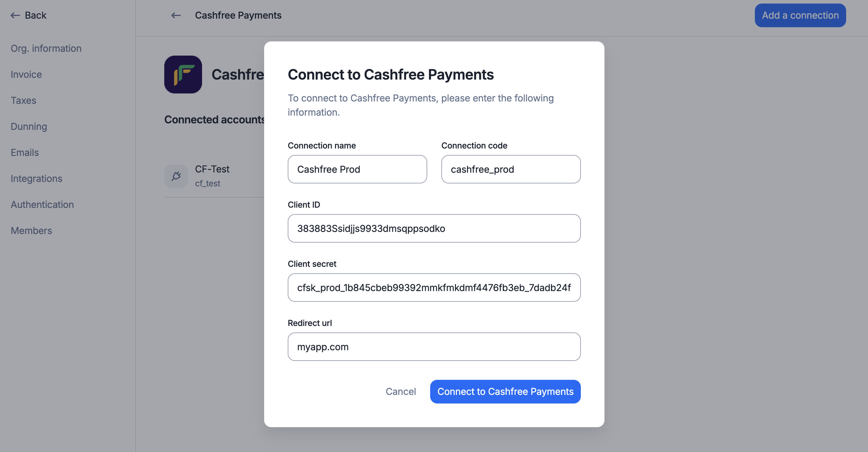Image resolution: width=868 pixels, height=452 pixels.
Task: Open Integrations settings page
Action: tap(37, 178)
